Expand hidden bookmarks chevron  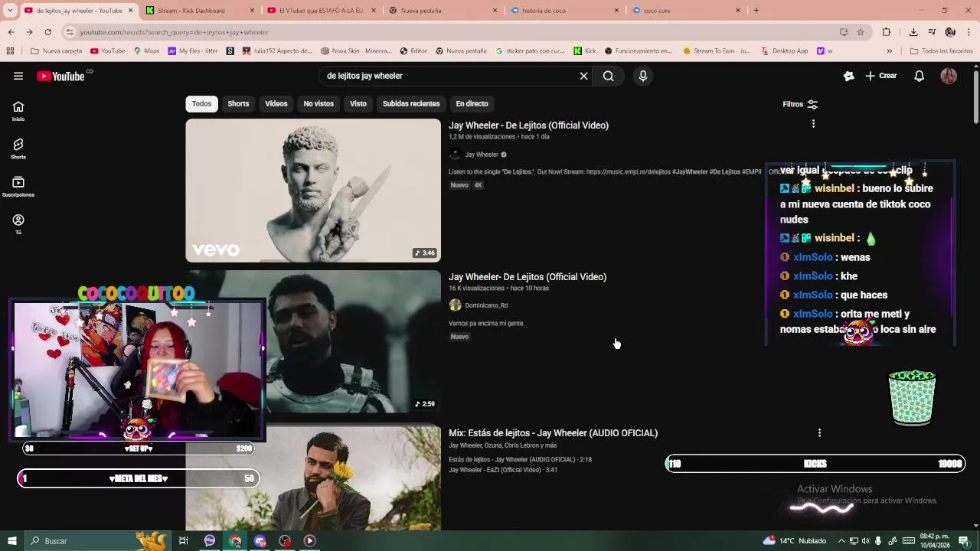889,51
